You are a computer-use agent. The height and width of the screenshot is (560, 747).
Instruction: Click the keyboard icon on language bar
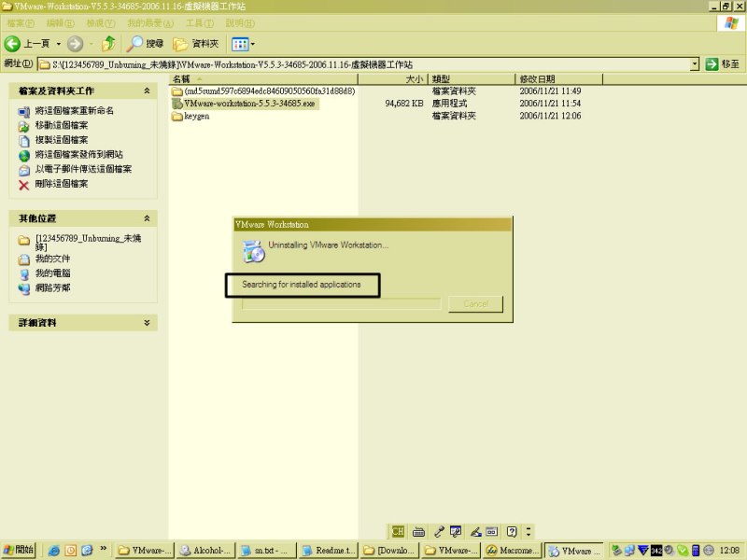(418, 532)
